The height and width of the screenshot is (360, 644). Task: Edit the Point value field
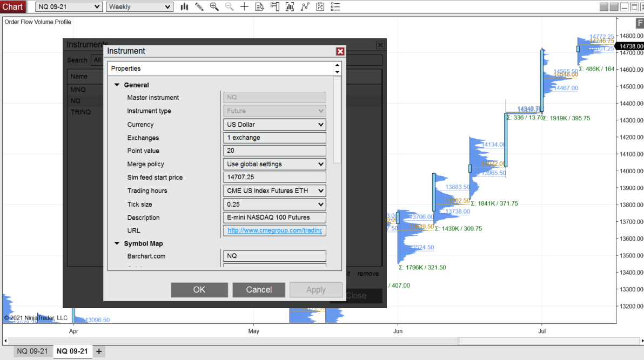(x=275, y=151)
